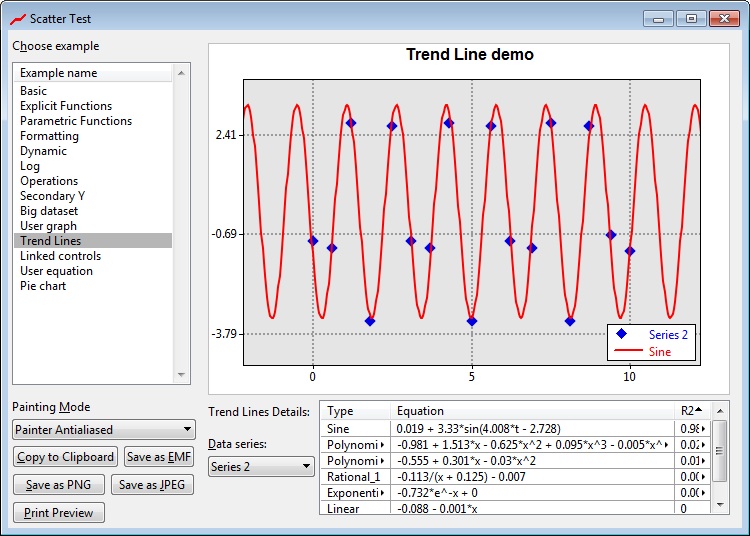Maximize the Scatter Test window
The image size is (750, 536).
[690, 18]
